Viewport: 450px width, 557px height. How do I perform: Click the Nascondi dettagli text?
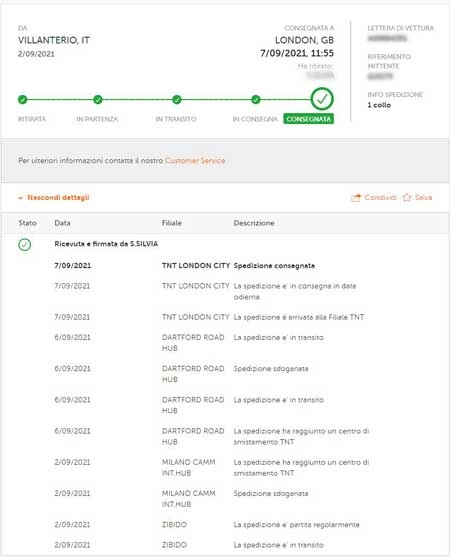58,198
